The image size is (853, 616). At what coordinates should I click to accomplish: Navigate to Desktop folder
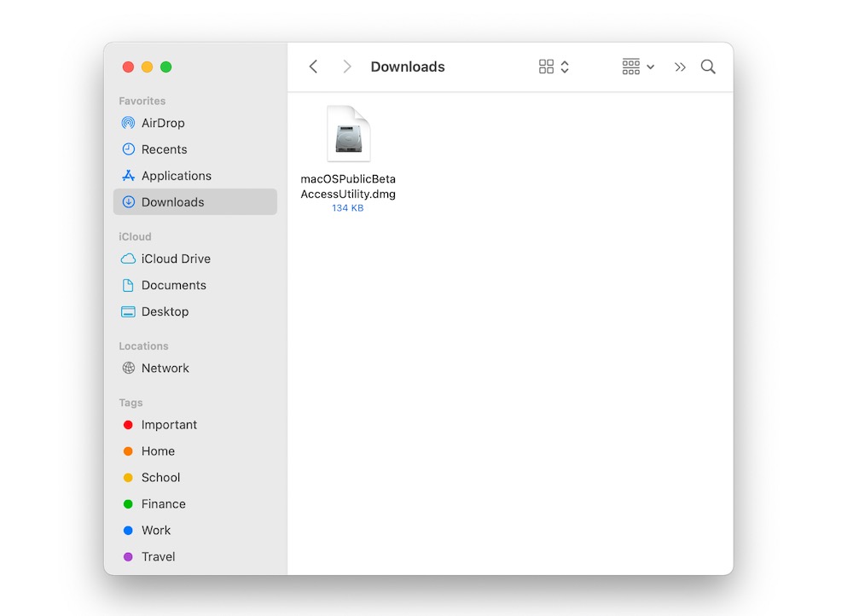165,311
